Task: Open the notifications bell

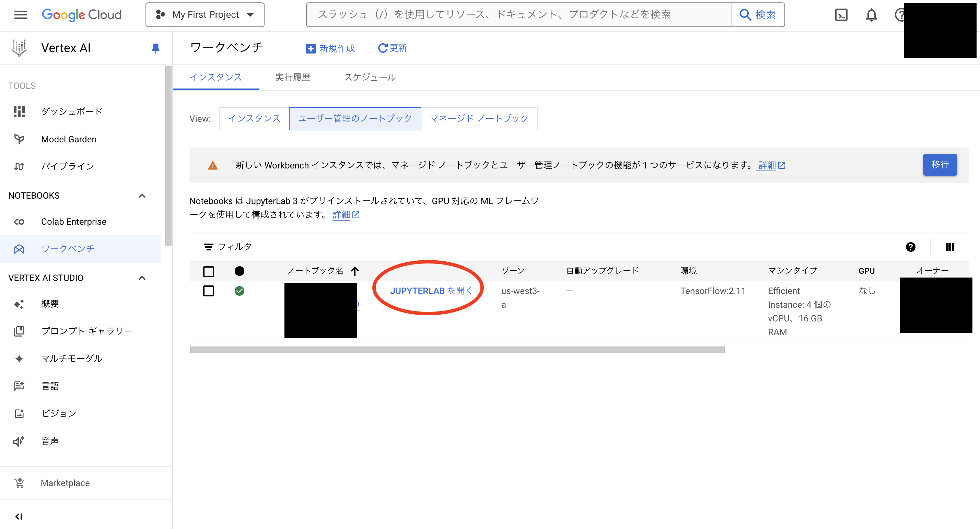Action: pyautogui.click(x=871, y=14)
